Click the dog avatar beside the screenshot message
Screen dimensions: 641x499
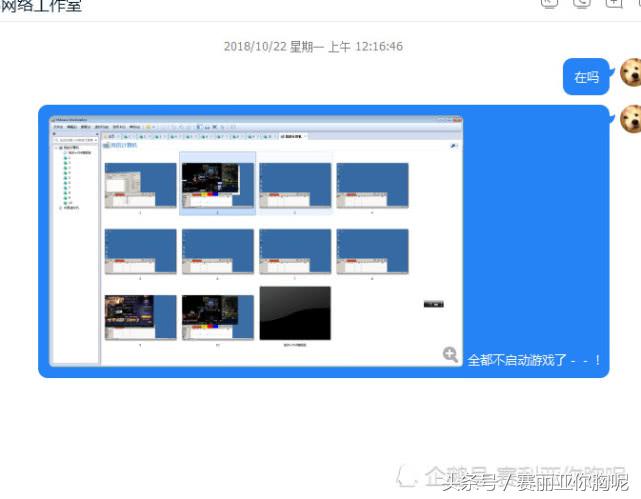[631, 119]
